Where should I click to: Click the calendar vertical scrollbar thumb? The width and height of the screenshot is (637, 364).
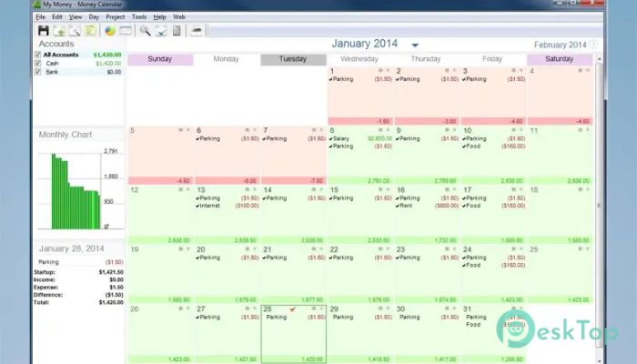599,205
